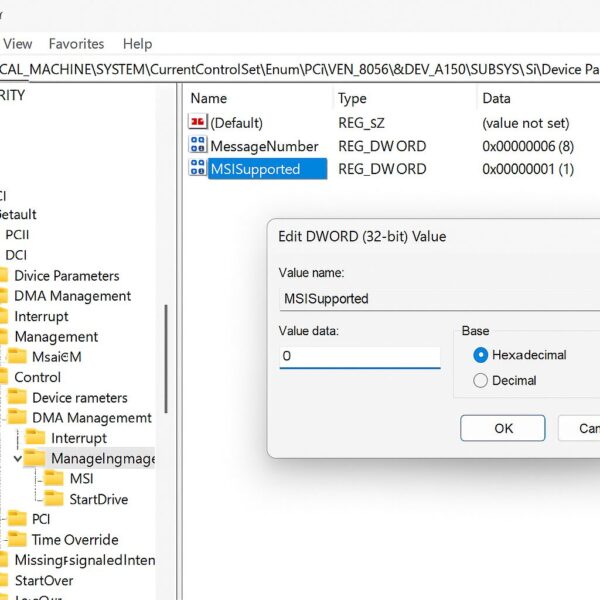Viewport: 600px width, 600px height.
Task: Select the StartOver tree key
Action: [x=44, y=580]
